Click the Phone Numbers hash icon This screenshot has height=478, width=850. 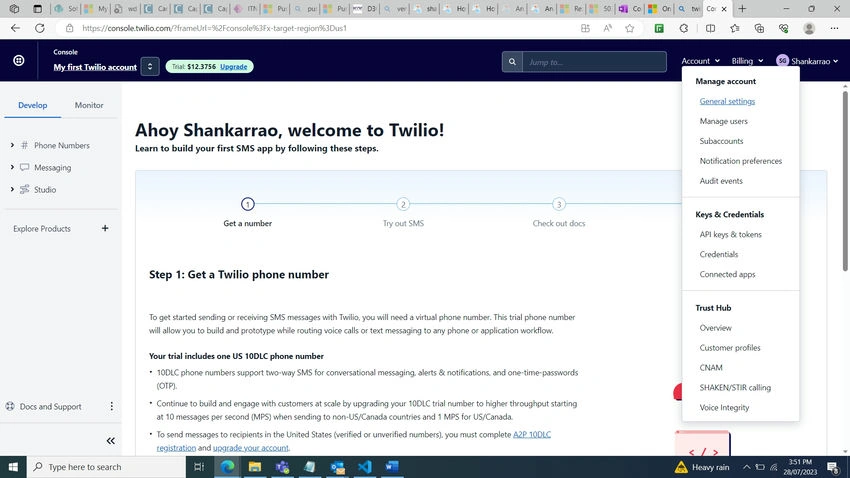(24, 145)
